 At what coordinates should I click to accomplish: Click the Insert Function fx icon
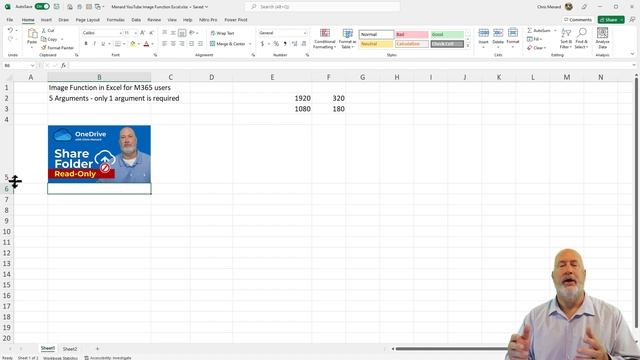[x=63, y=65]
